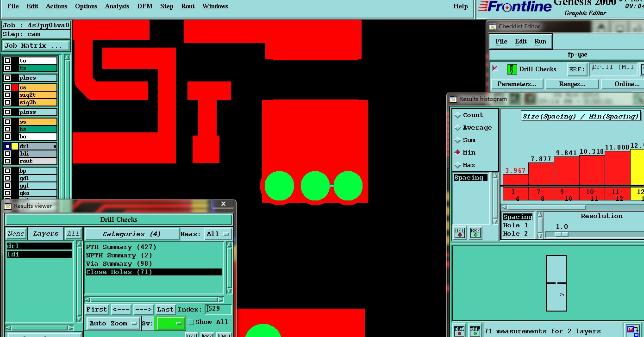This screenshot has height=337, width=644.
Task: Open the Auto Zoom dropdown
Action: (113, 323)
